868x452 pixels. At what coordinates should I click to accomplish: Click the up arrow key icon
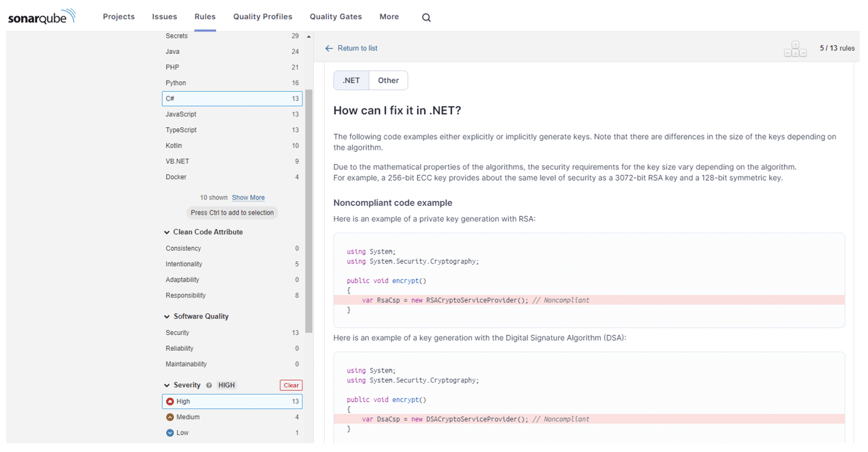click(795, 45)
